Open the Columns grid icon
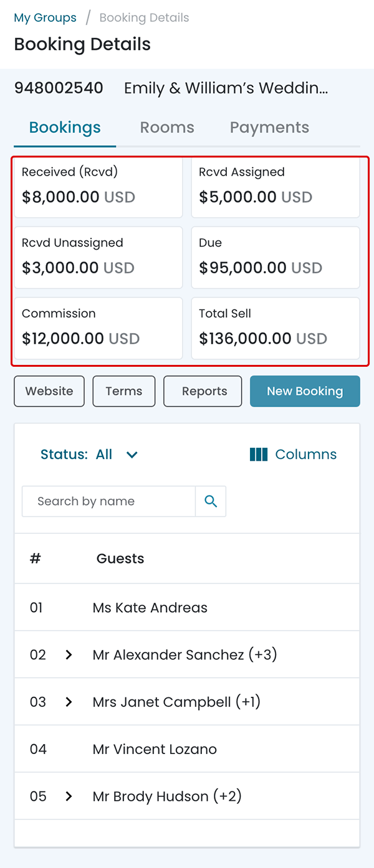 pos(258,455)
